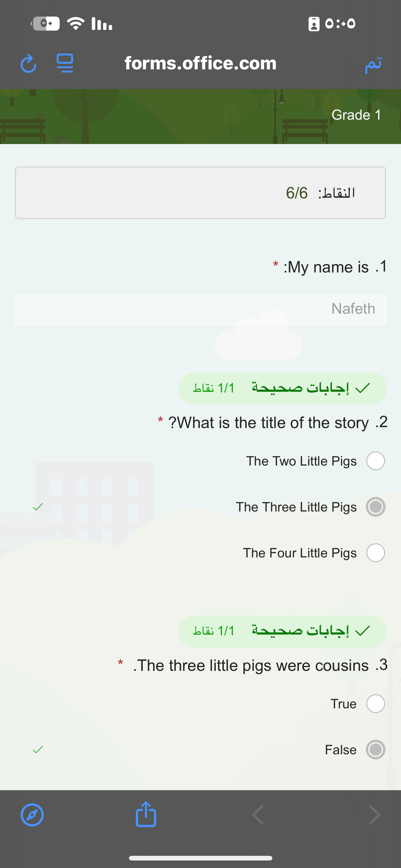
Task: Open the reader view icon
Action: (x=65, y=63)
